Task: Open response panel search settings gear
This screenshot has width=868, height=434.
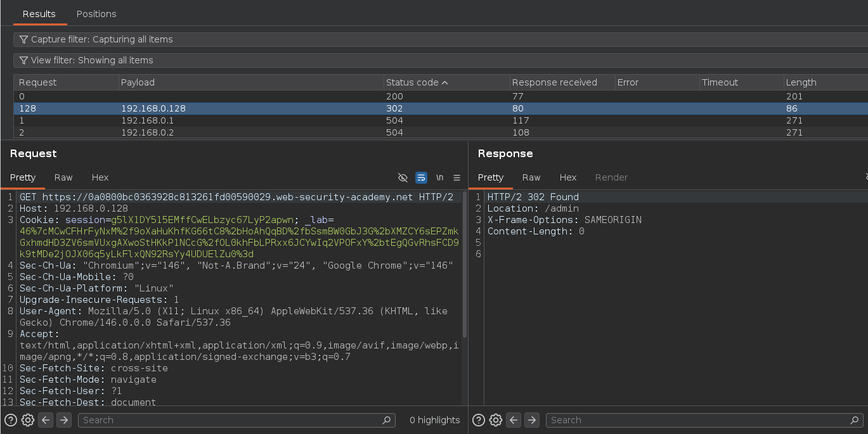Action: pos(496,420)
